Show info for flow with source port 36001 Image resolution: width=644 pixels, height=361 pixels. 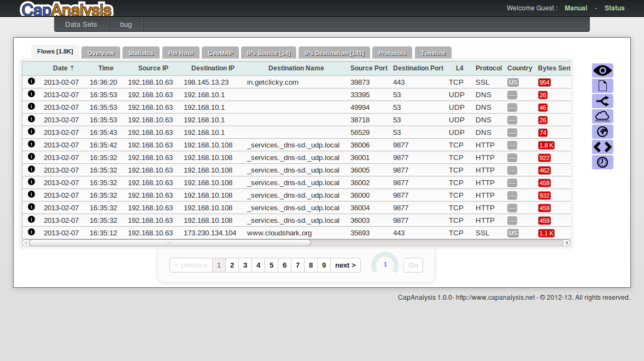(x=31, y=157)
